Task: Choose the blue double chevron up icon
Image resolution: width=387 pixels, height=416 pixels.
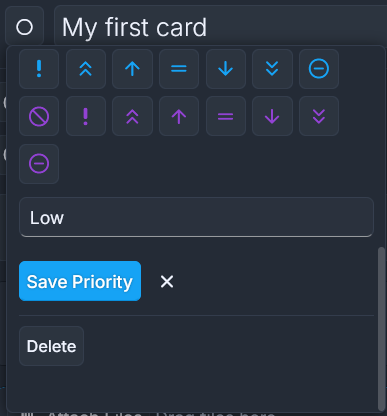Action: pos(86,69)
